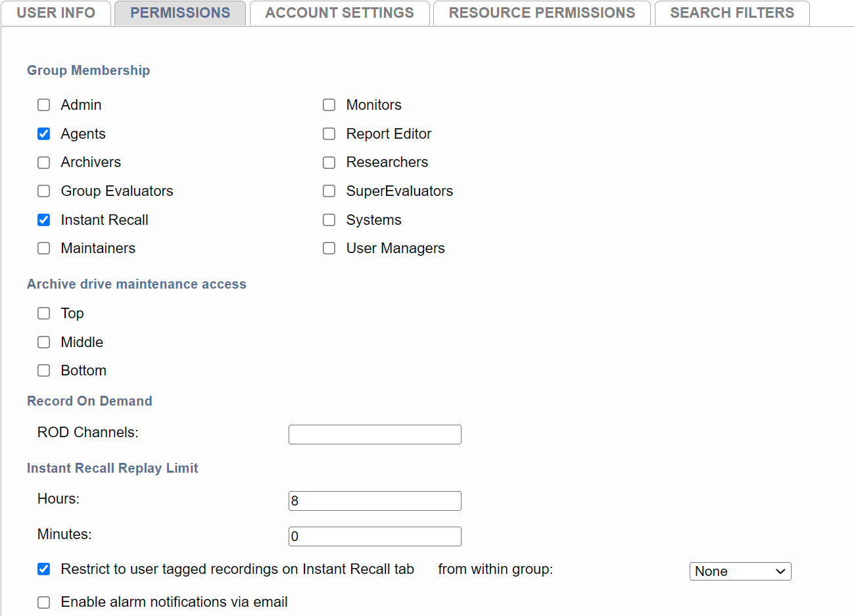Enable the Monitors group membership
Viewport: 854px width, 616px height.
[x=329, y=105]
